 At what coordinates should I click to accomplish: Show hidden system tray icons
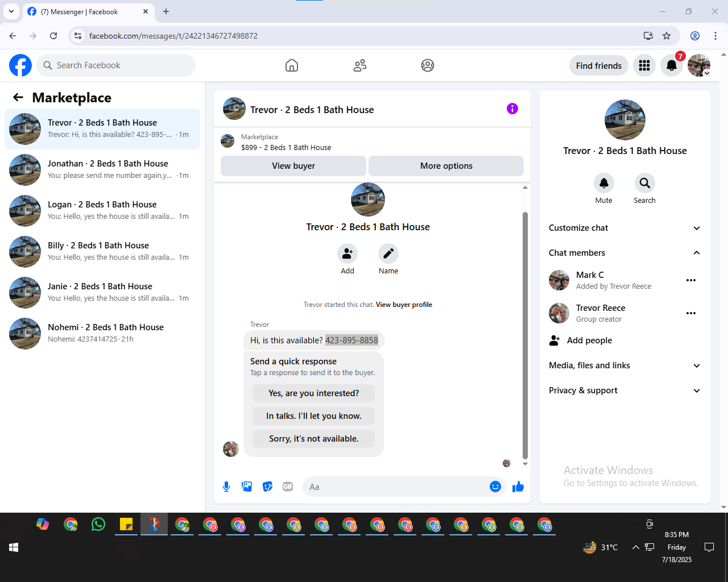tap(635, 547)
